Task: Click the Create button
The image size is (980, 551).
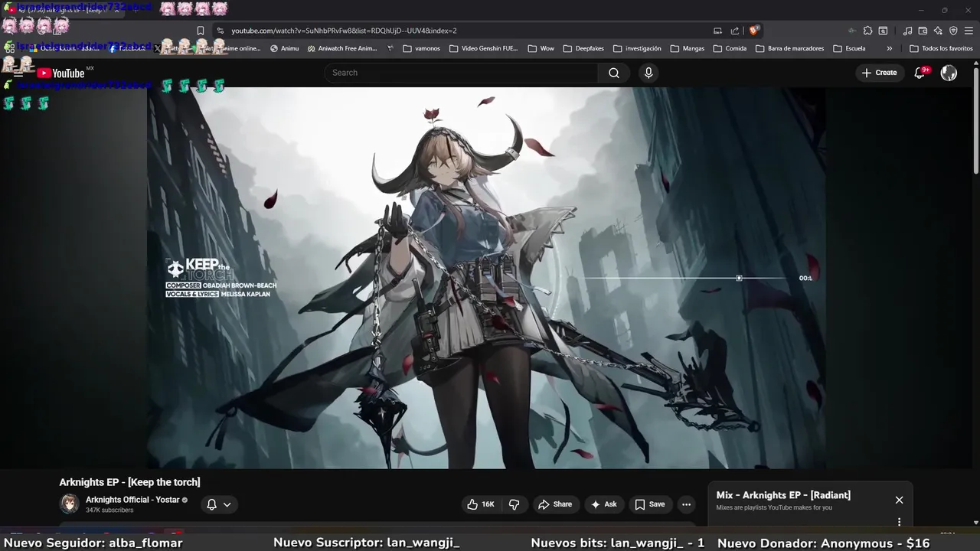Action: (x=879, y=73)
